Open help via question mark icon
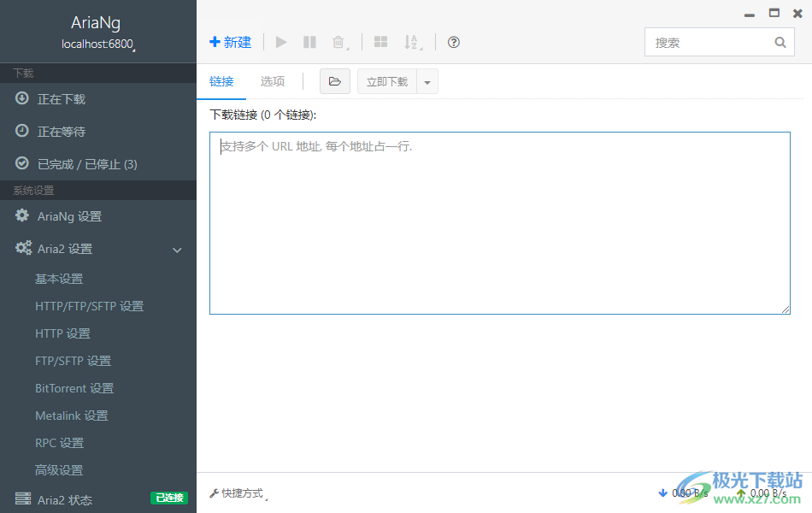The image size is (812, 513). (454, 42)
